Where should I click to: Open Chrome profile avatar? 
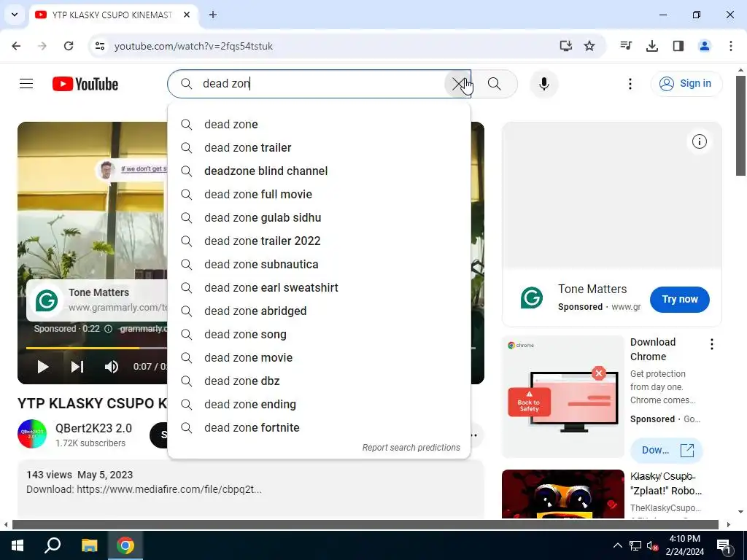pos(705,46)
